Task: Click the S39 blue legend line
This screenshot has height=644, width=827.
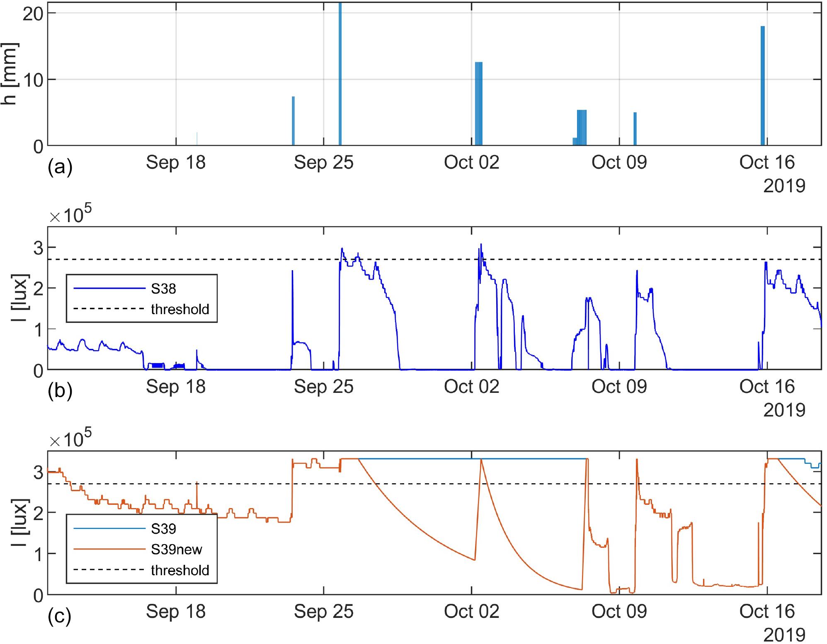Action: point(109,529)
